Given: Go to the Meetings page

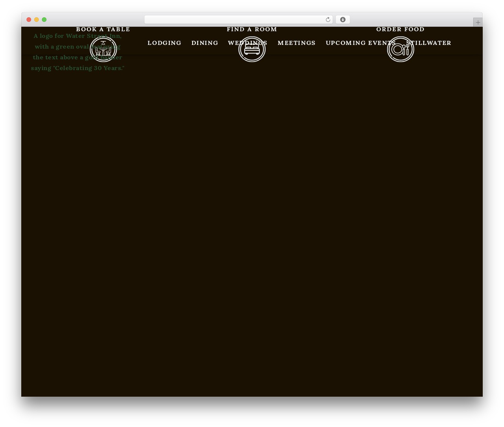Looking at the screenshot, I should pos(296,43).
